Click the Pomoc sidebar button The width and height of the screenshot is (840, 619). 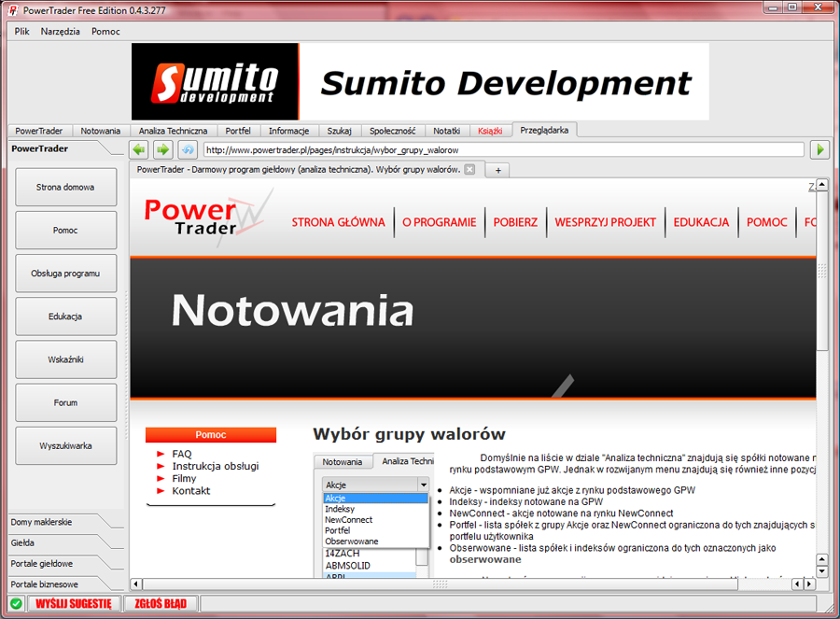click(65, 230)
